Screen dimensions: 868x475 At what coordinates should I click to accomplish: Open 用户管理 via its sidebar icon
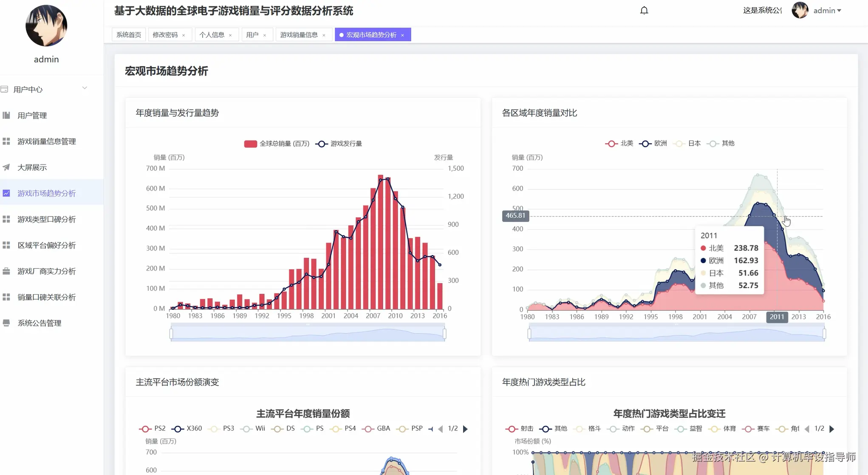tap(6, 115)
